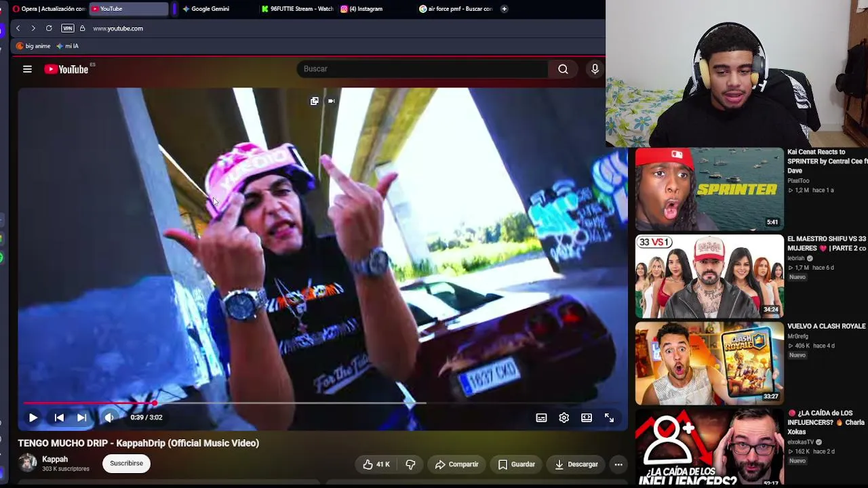Switch to the air force pmf tab
The width and height of the screenshot is (868, 488).
click(456, 9)
